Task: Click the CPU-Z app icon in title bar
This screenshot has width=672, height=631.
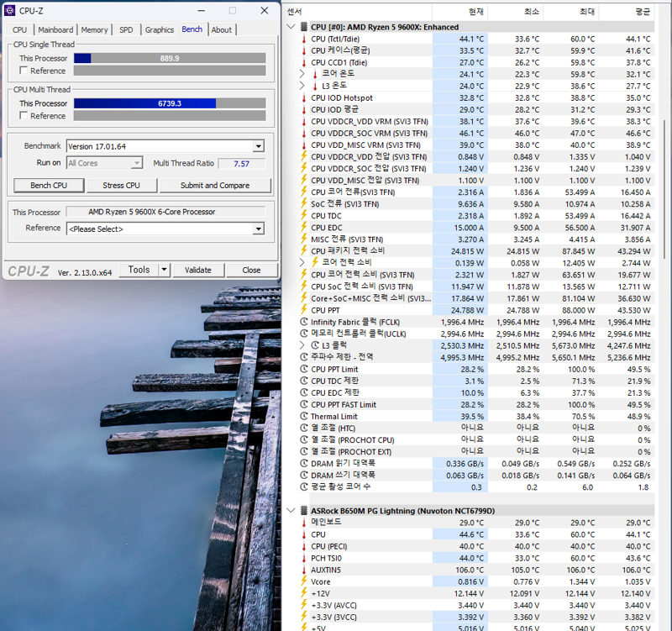Action: 9,10
